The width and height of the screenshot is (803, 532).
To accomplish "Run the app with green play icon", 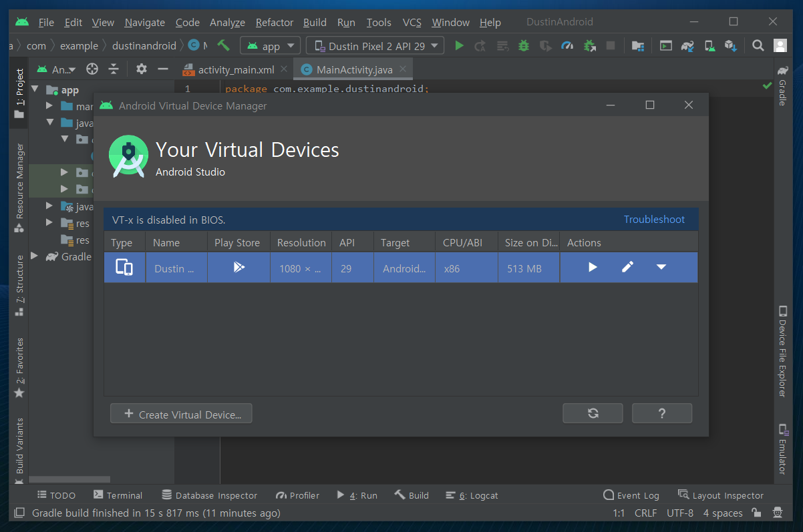I will click(459, 46).
